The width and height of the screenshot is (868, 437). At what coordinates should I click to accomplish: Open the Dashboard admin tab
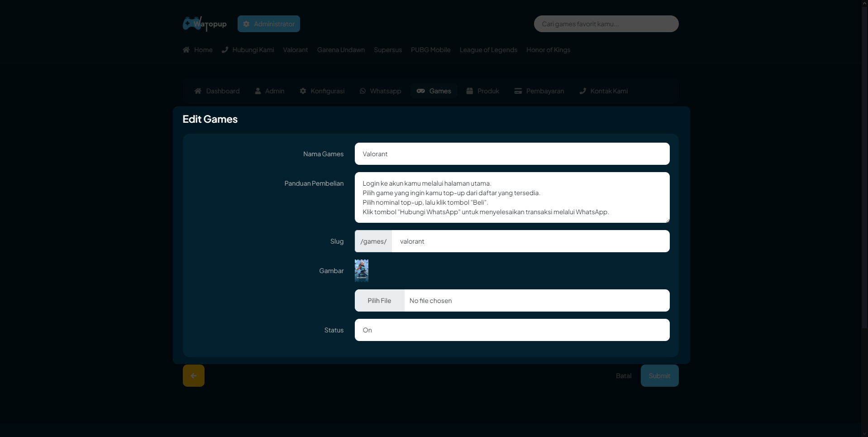pyautogui.click(x=217, y=91)
